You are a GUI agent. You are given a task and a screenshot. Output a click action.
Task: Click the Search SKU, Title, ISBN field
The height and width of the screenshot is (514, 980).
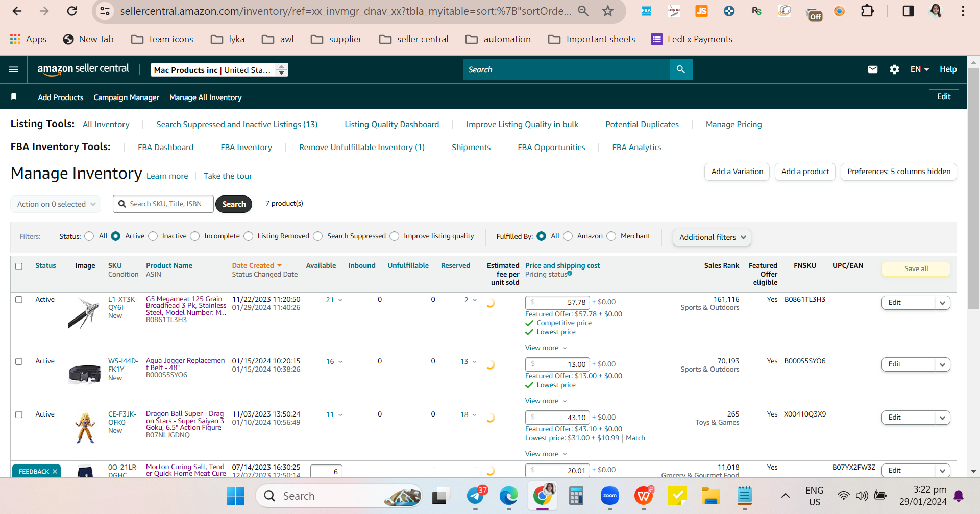click(163, 204)
